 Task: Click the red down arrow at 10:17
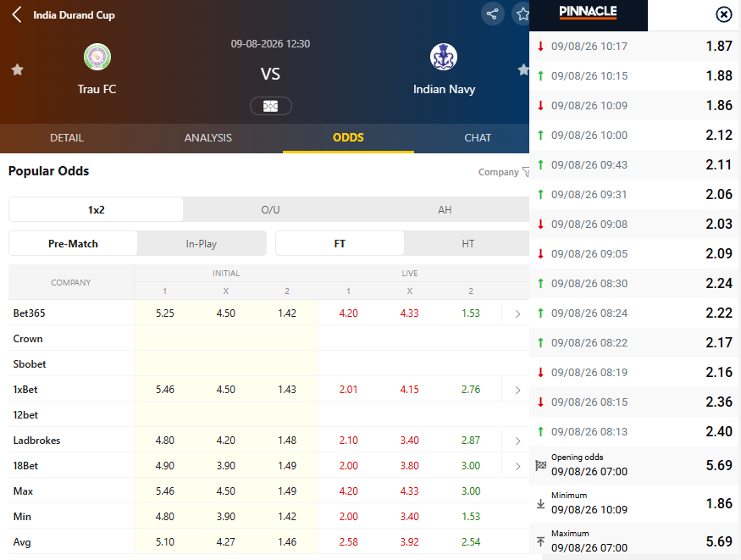coord(540,47)
